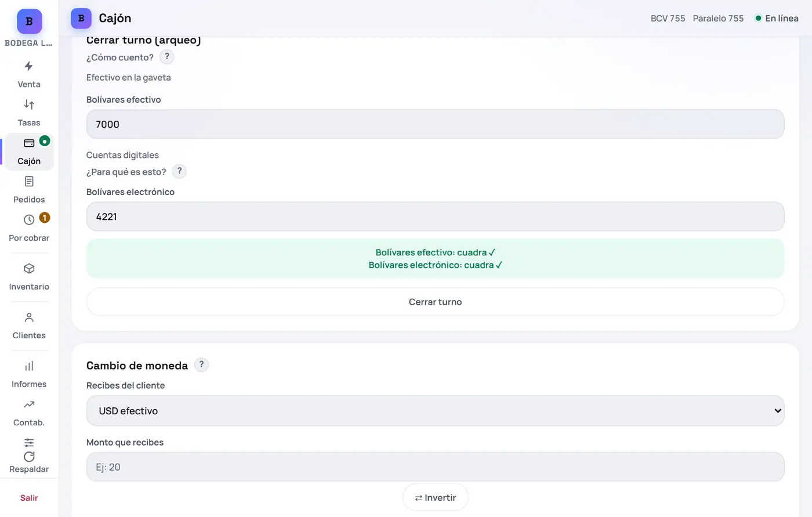
Task: Click the Bodega logo at sidebar top
Action: pos(29,21)
